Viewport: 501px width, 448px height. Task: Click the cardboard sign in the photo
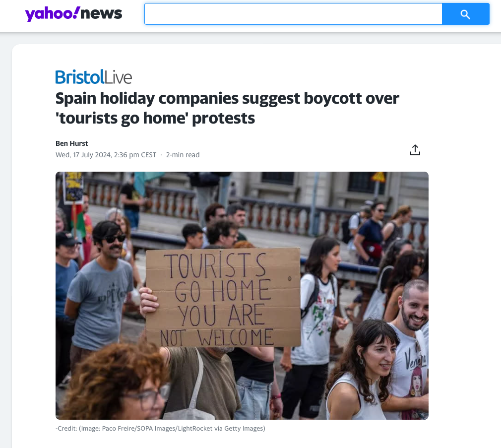click(x=223, y=297)
